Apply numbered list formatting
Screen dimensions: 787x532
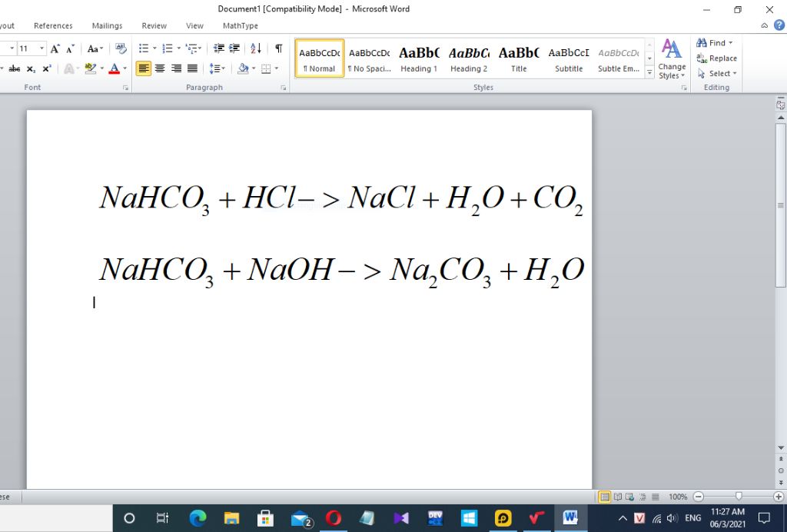(x=168, y=48)
